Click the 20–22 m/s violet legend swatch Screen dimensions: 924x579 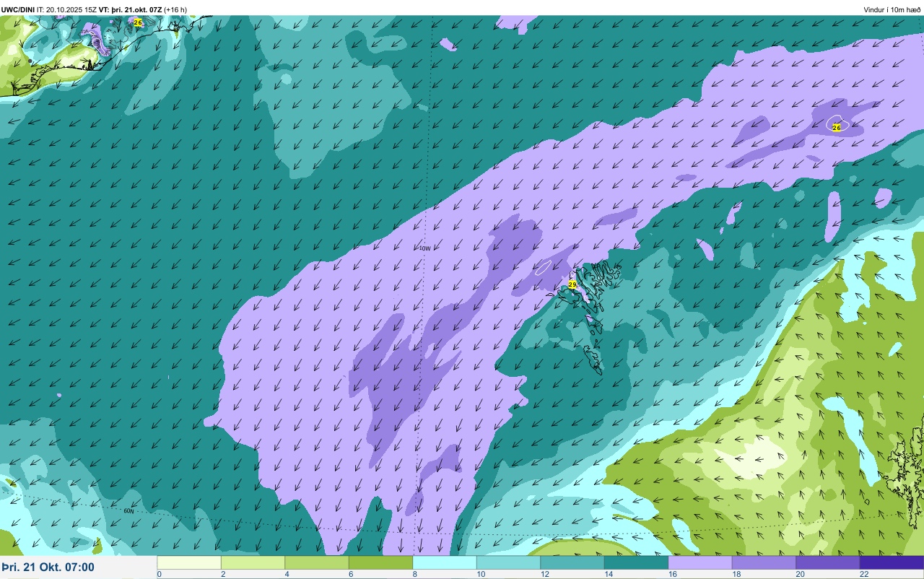point(828,562)
